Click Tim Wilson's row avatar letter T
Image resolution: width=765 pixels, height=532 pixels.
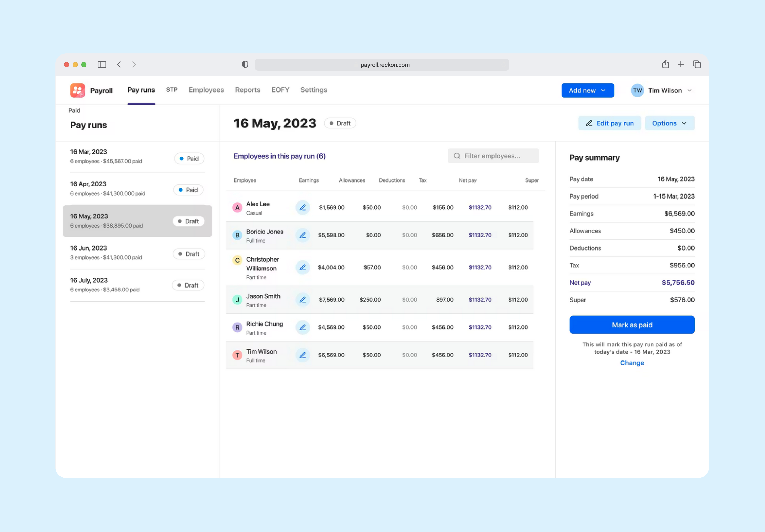pos(237,355)
